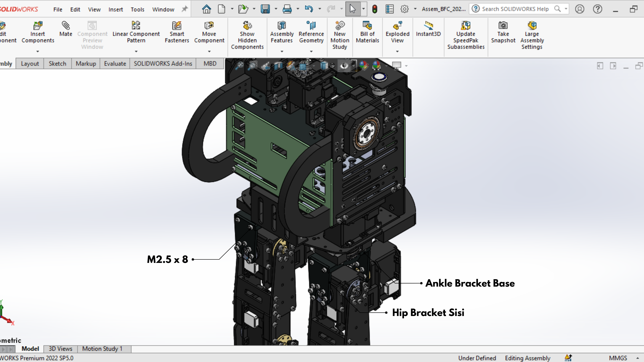The width and height of the screenshot is (644, 362).
Task: Expand Reference Geometry dropdown arrow
Action: point(311,51)
